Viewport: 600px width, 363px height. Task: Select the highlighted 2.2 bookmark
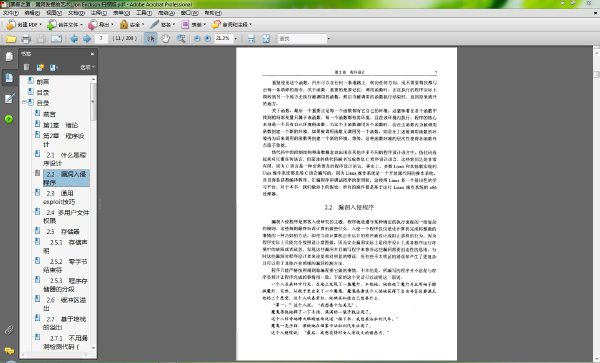[66, 178]
